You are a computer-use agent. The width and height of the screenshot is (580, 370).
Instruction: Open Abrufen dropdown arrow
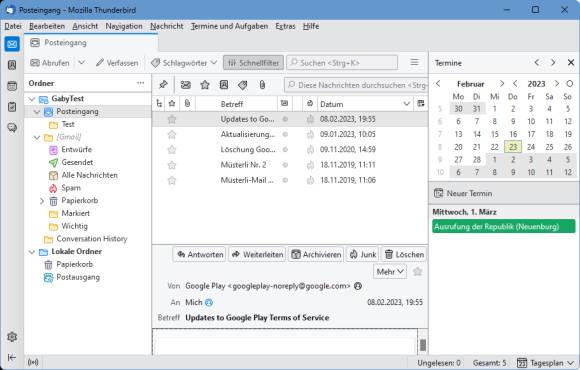coord(81,63)
